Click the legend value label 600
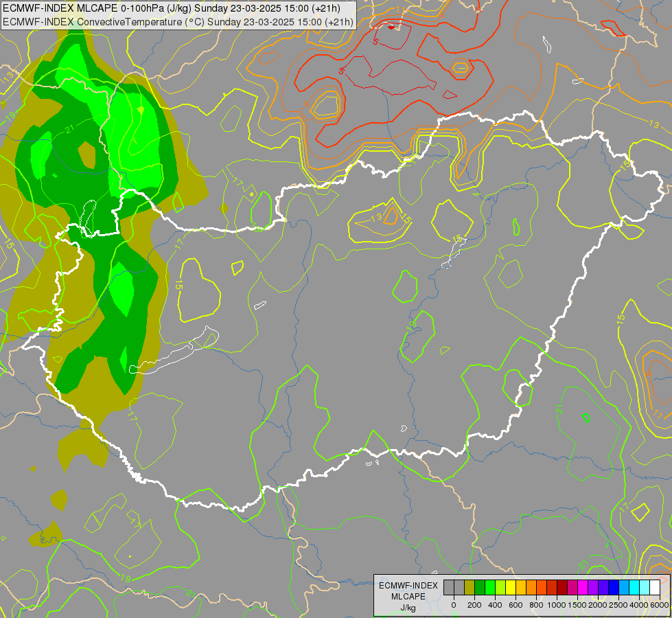 515,605
